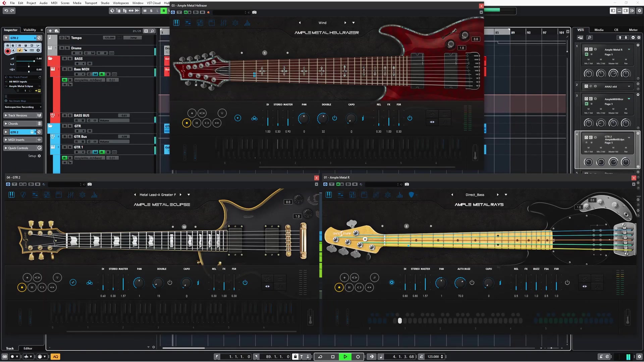Click the AQ auto-quantize button

[x=55, y=357]
